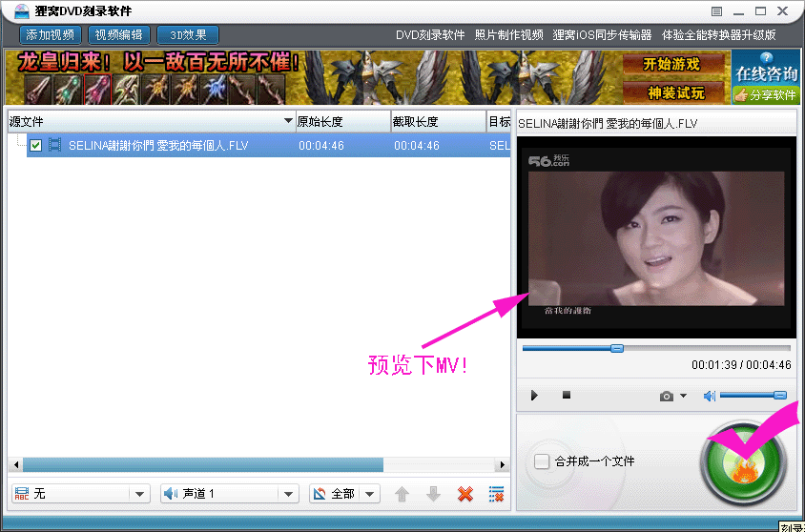Click the 添加视频 add video button
The width and height of the screenshot is (805, 532).
(51, 35)
